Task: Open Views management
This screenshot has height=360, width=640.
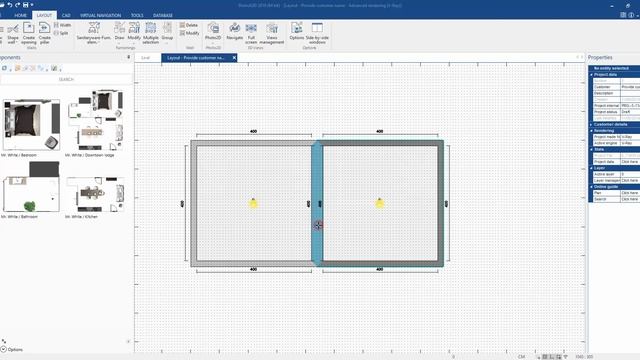Action: click(271, 33)
